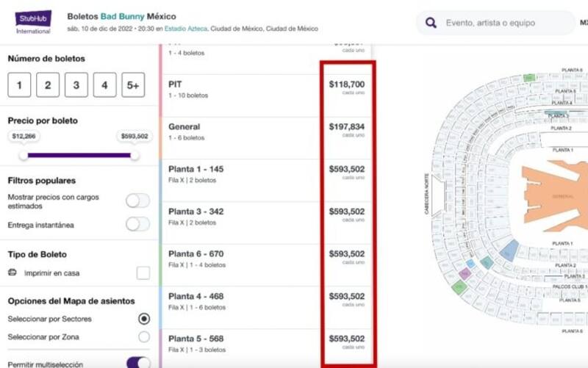Select the green highlighted stadium section
Viewport: 588px width, 368px height.
tap(458, 288)
